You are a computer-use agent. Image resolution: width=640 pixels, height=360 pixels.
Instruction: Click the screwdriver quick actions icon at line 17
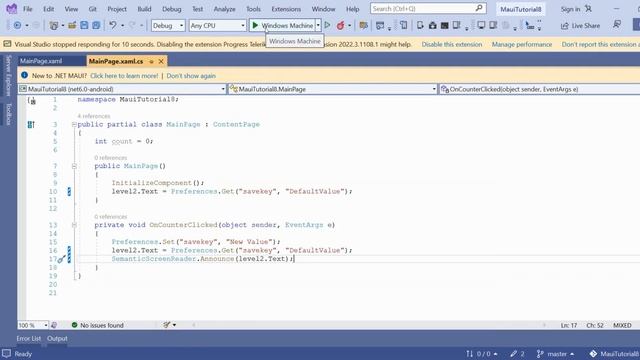point(61,259)
